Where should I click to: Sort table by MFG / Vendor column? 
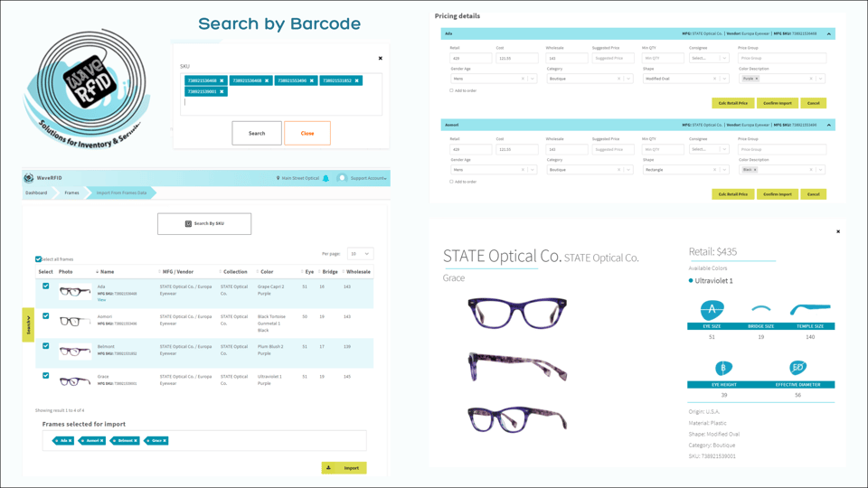(178, 272)
